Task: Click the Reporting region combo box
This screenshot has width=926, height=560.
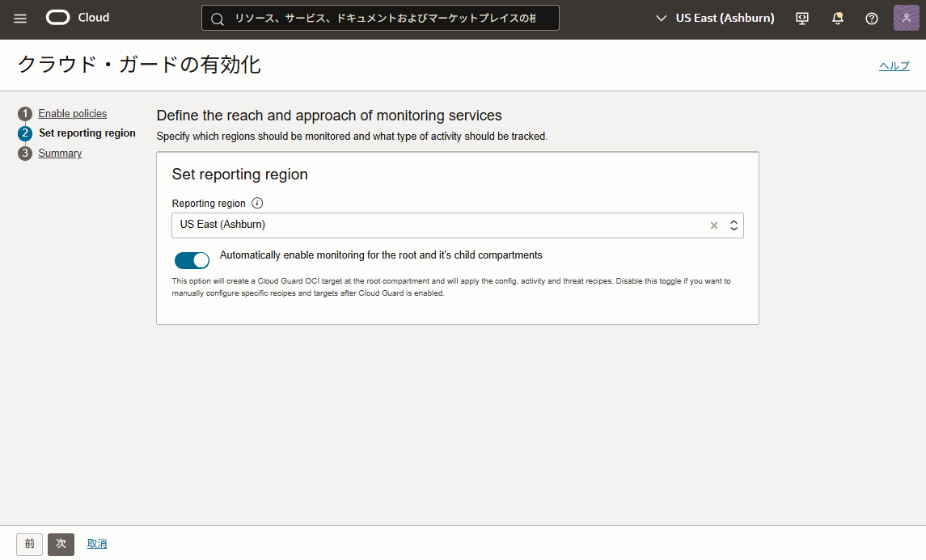Action: [437, 225]
